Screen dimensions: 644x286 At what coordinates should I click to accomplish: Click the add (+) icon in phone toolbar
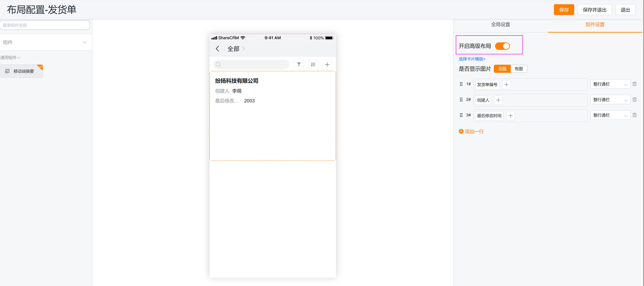(x=327, y=64)
